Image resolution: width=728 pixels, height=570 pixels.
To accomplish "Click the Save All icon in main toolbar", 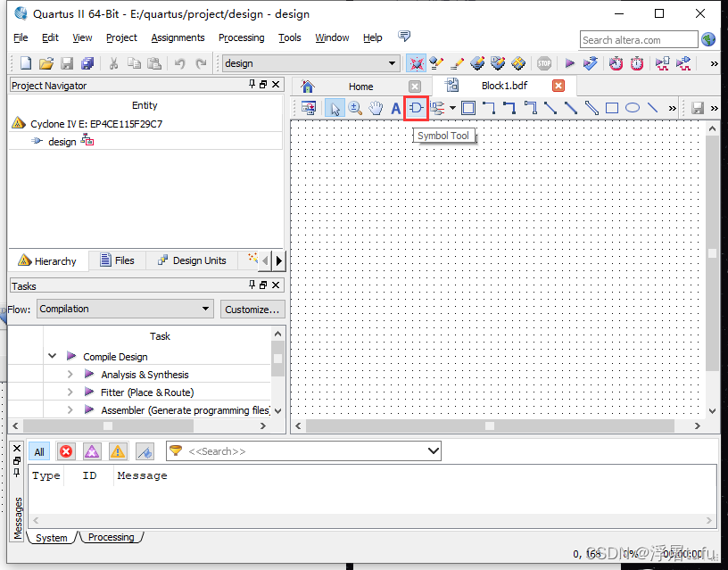I will pos(87,63).
